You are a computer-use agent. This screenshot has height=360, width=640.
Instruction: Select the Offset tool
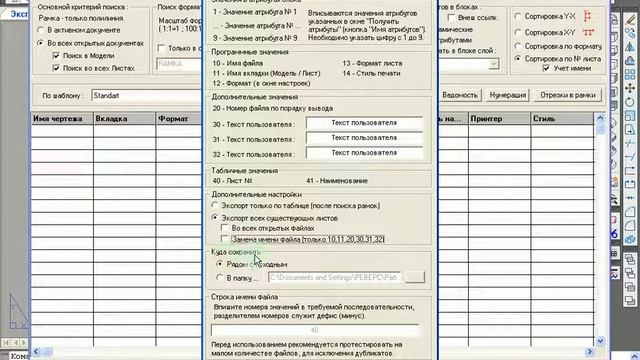[630, 60]
